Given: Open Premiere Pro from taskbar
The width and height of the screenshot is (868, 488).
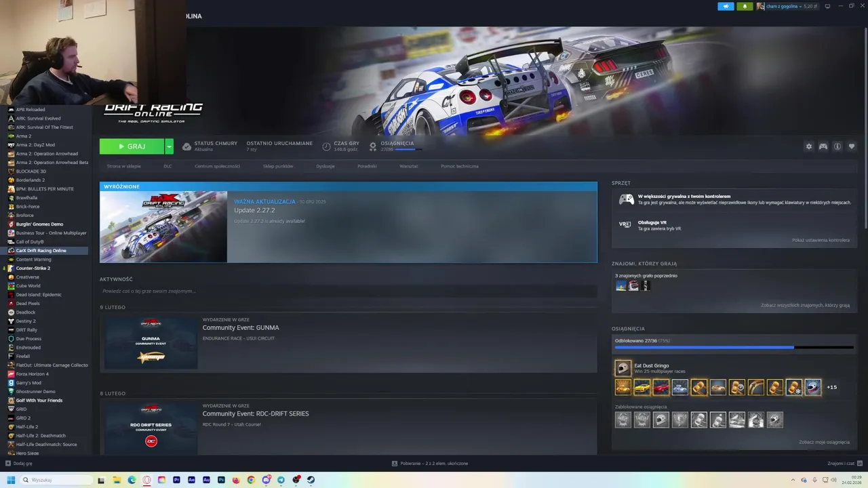Looking at the screenshot, I should 176,480.
